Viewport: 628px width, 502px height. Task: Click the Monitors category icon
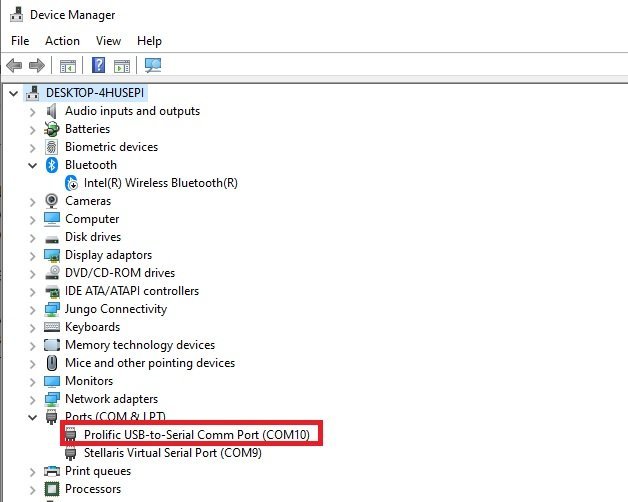pyautogui.click(x=52, y=381)
